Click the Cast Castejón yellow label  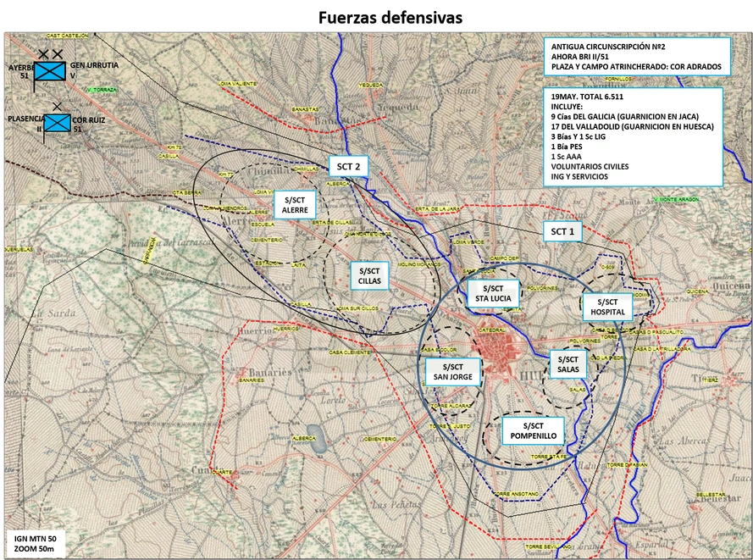click(67, 36)
